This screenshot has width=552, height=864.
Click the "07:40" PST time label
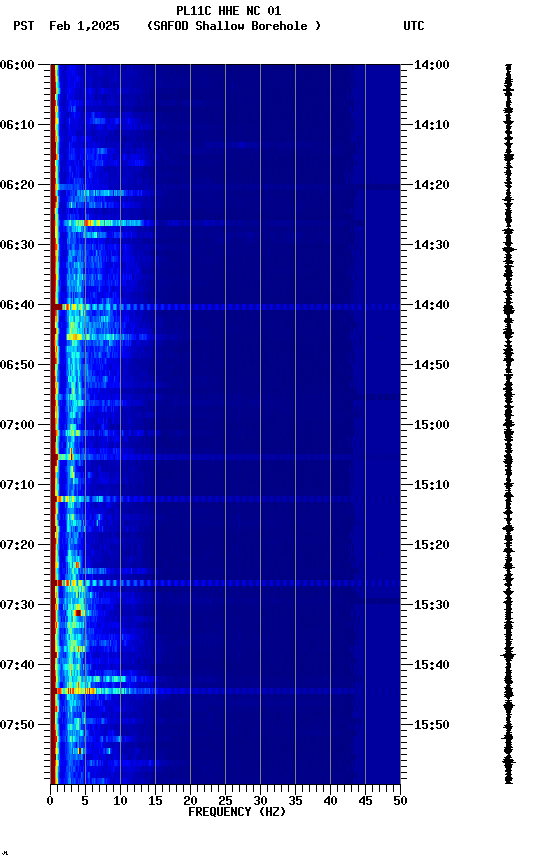[17, 665]
